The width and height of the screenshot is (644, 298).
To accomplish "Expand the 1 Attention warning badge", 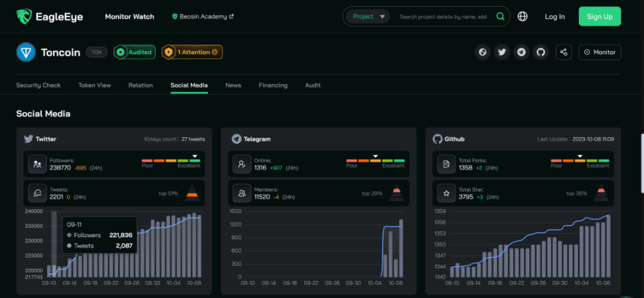I will click(192, 52).
